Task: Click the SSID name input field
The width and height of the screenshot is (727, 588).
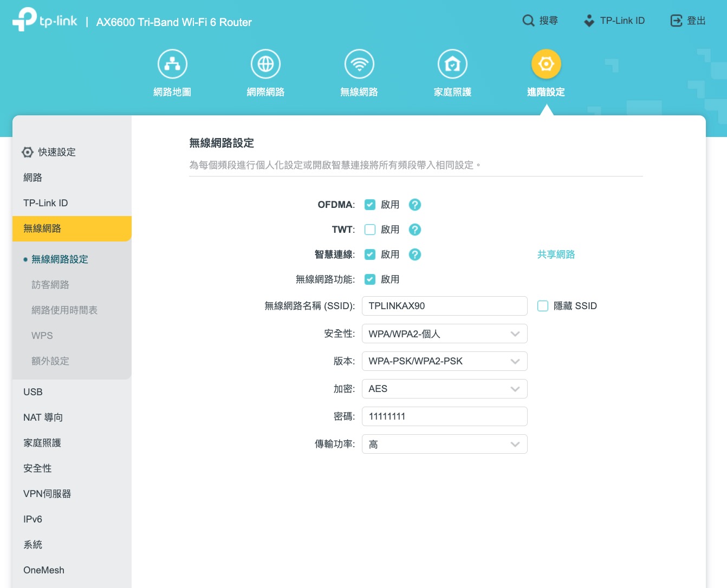Action: (x=444, y=306)
